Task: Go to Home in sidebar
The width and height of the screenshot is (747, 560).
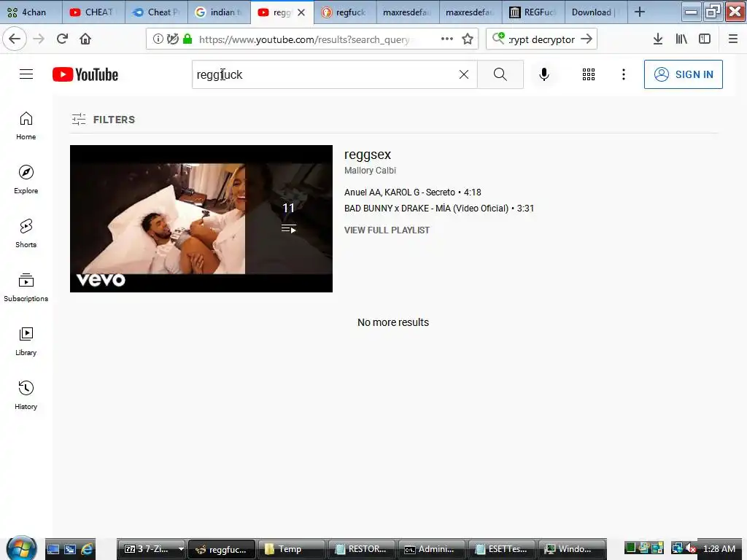Action: click(26, 125)
